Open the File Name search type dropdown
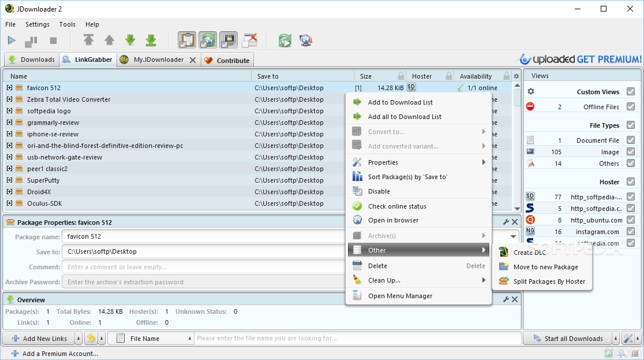Screen dimensions: 644x360 coord(150,338)
